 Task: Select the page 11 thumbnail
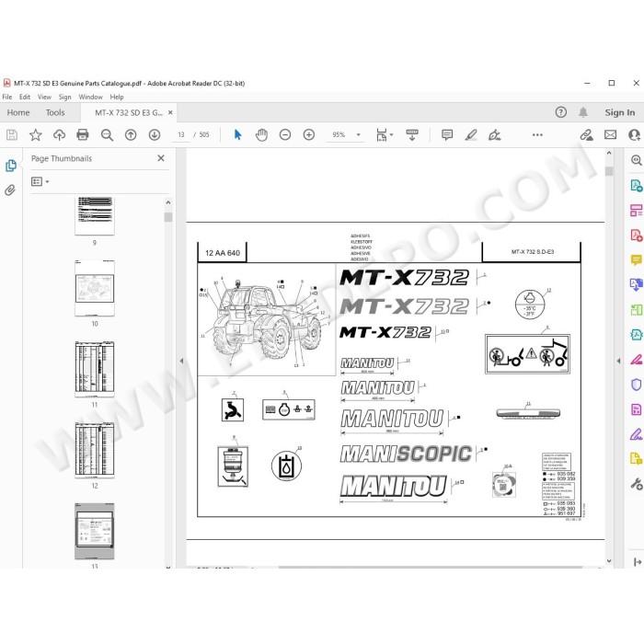click(x=95, y=369)
